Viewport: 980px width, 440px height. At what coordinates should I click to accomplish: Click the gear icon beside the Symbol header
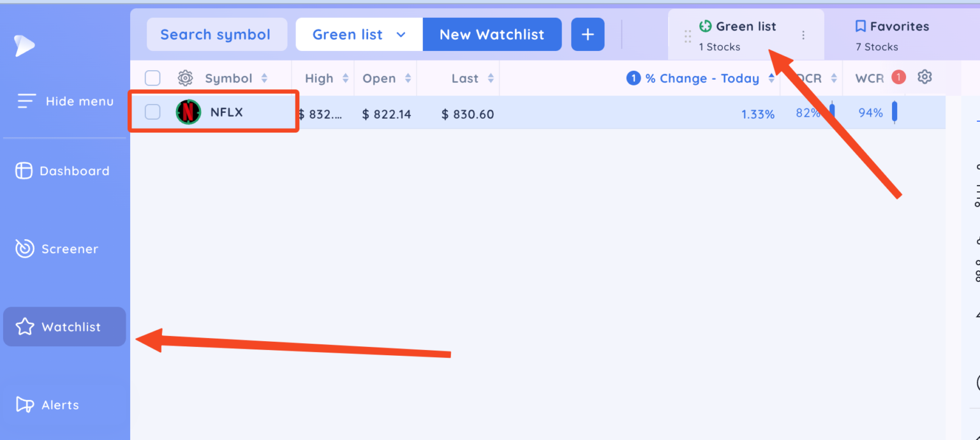tap(185, 77)
